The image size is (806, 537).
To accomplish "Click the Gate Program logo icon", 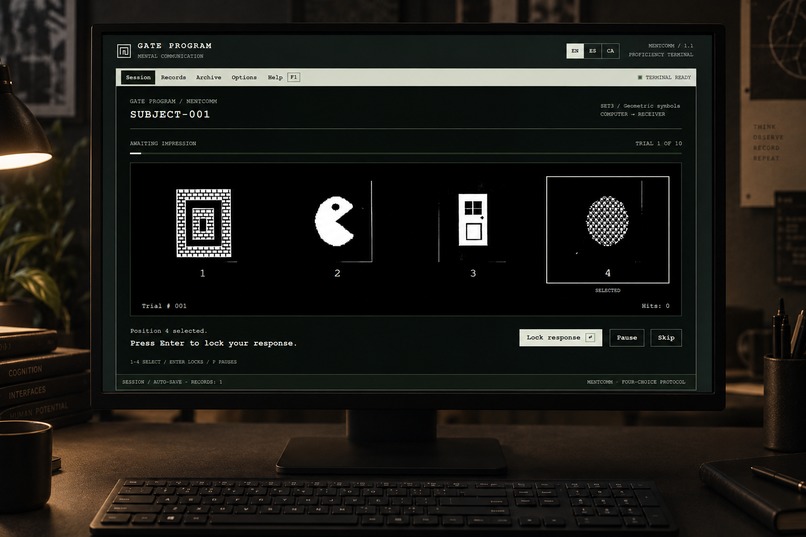I will (x=123, y=51).
